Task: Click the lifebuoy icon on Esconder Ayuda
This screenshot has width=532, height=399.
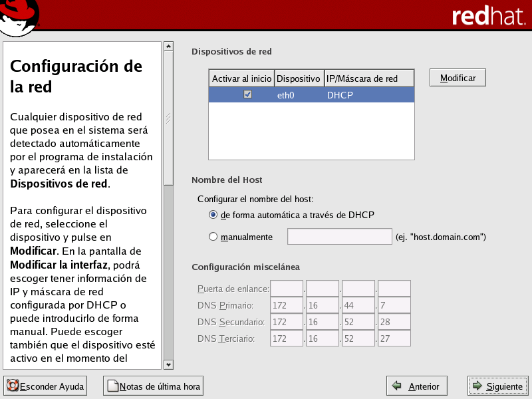Action: tap(12, 386)
